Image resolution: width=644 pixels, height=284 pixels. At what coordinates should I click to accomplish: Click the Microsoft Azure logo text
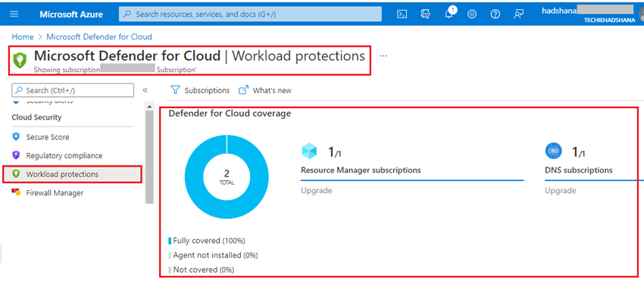coord(71,14)
